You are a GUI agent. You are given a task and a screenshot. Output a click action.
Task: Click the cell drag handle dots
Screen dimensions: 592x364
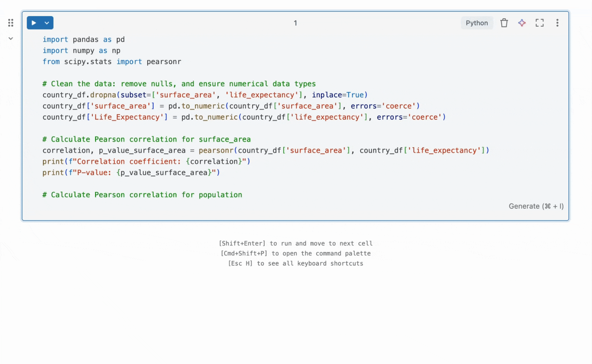point(10,23)
